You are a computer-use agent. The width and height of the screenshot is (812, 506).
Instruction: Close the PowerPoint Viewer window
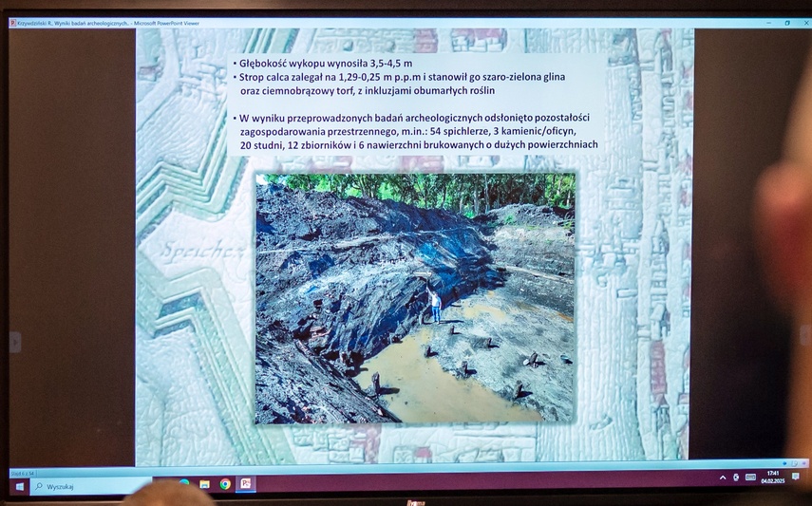[806, 23]
